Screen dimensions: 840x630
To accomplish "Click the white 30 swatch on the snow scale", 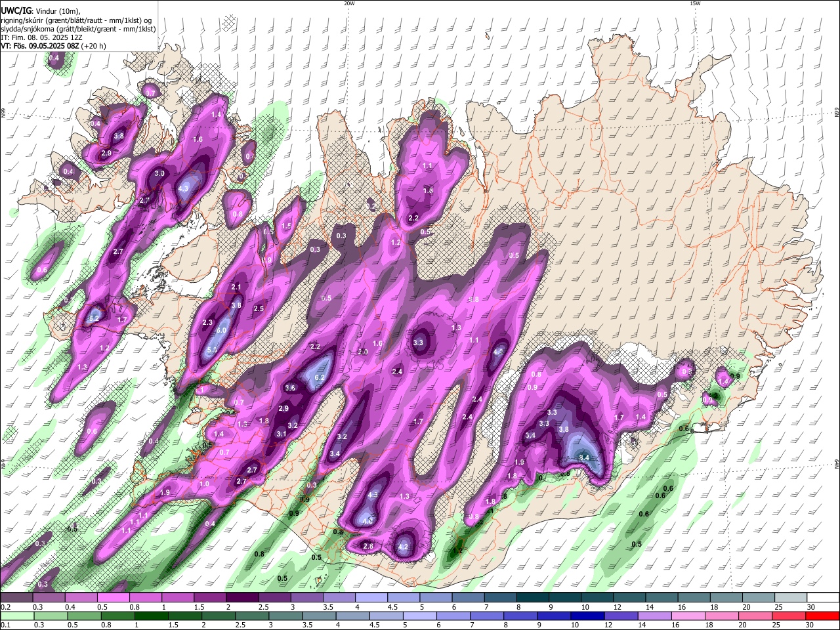I will click(x=823, y=598).
